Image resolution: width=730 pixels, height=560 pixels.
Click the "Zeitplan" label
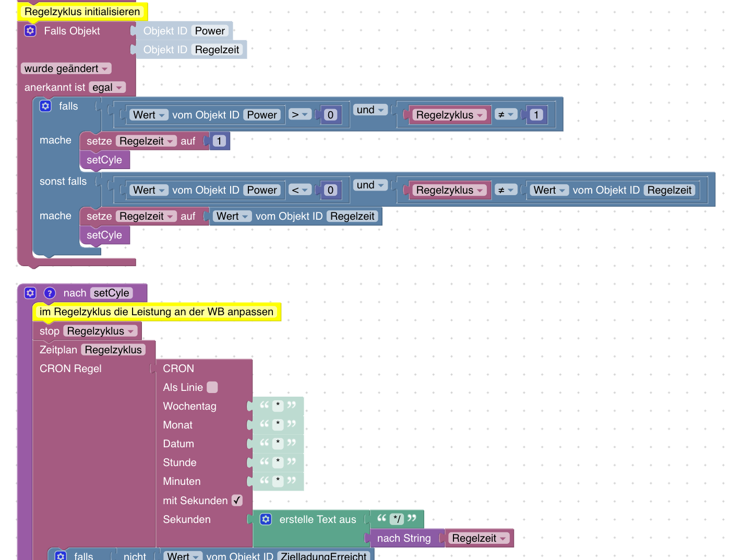click(x=58, y=350)
